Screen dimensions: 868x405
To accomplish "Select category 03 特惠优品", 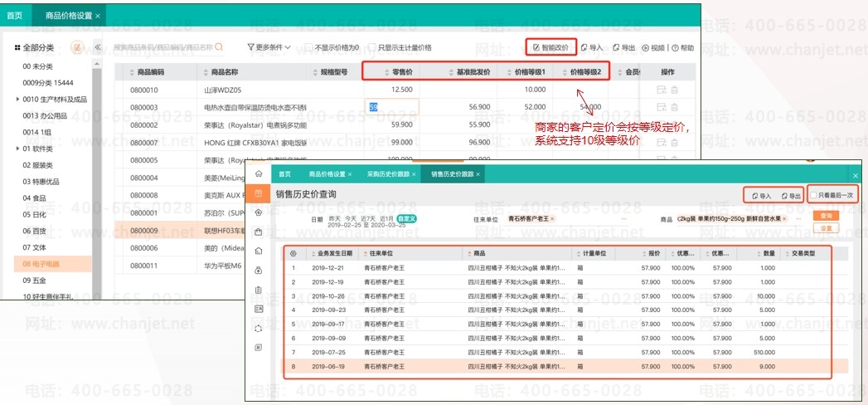I will [41, 181].
